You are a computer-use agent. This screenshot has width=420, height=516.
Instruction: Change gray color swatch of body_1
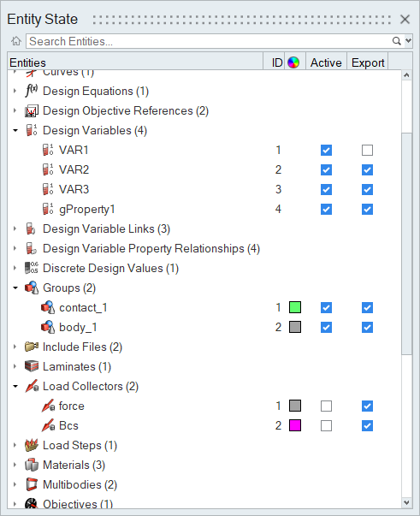click(x=295, y=327)
